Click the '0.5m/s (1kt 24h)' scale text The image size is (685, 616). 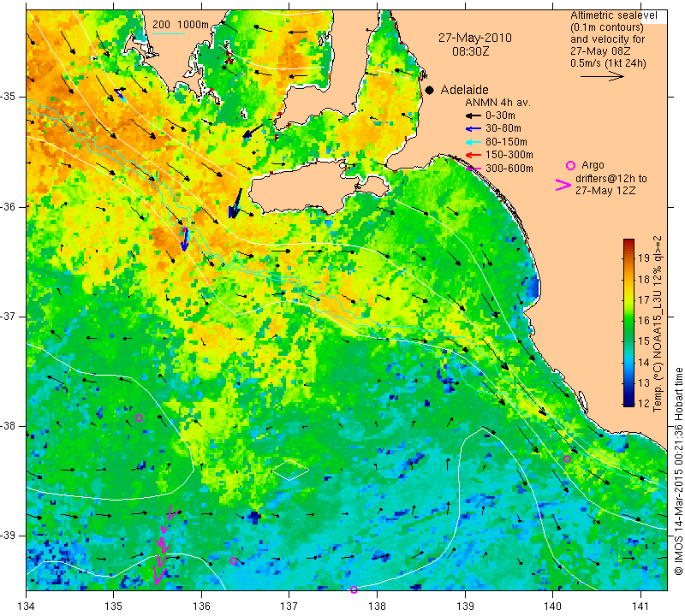tap(608, 62)
